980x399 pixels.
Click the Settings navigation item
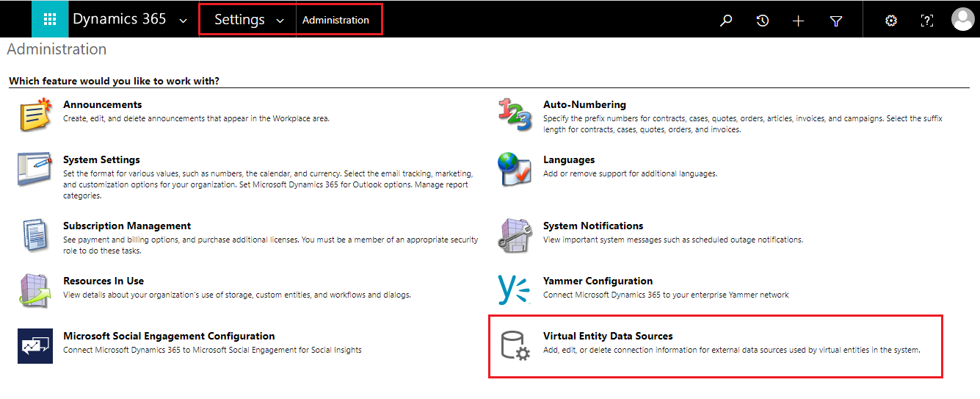[239, 20]
